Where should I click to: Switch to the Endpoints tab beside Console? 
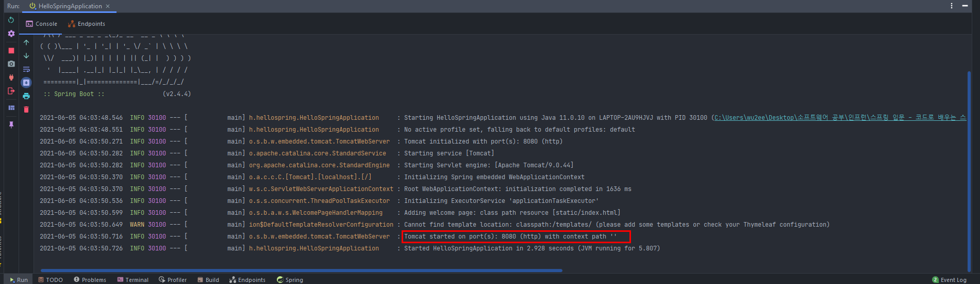87,24
